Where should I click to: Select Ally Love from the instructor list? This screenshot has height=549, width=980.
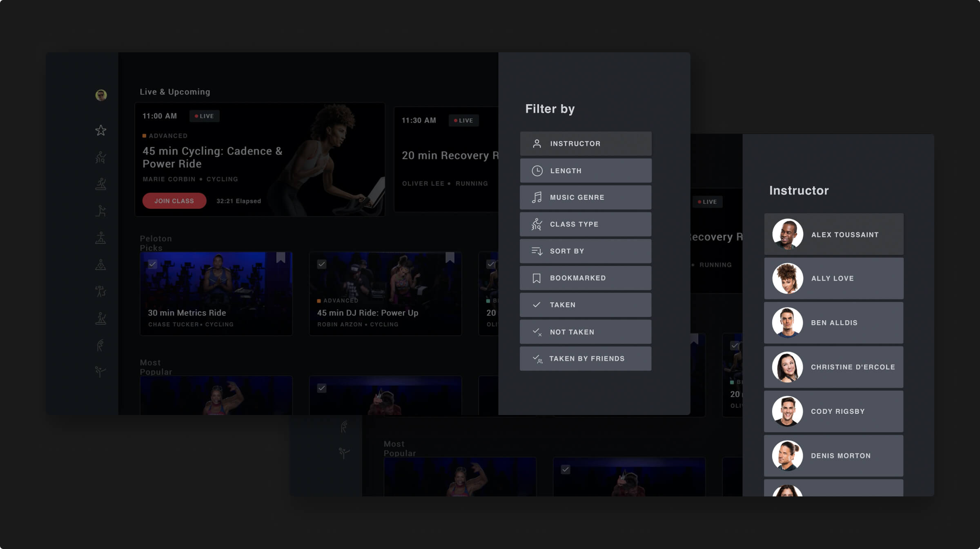pos(833,278)
